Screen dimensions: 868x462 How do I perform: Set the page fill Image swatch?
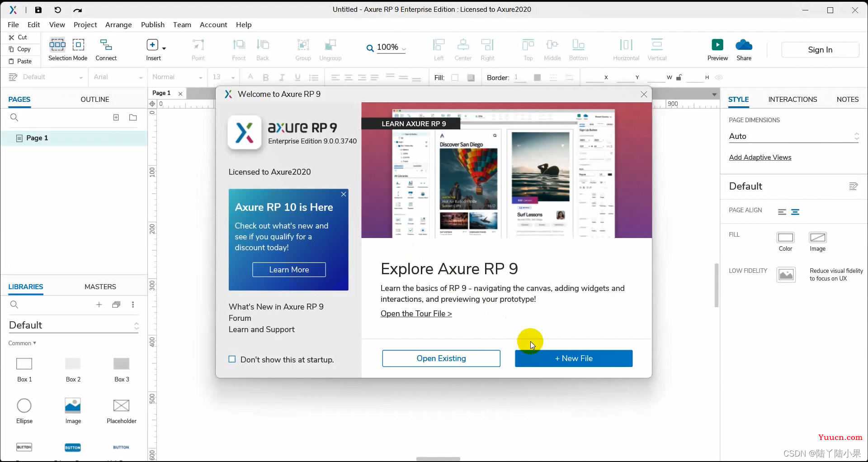pos(817,238)
